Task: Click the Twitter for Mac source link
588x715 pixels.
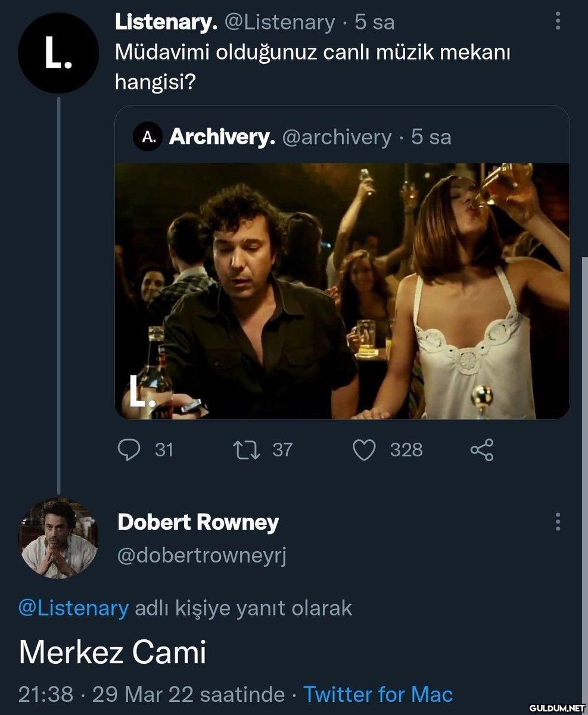Action: 378,695
